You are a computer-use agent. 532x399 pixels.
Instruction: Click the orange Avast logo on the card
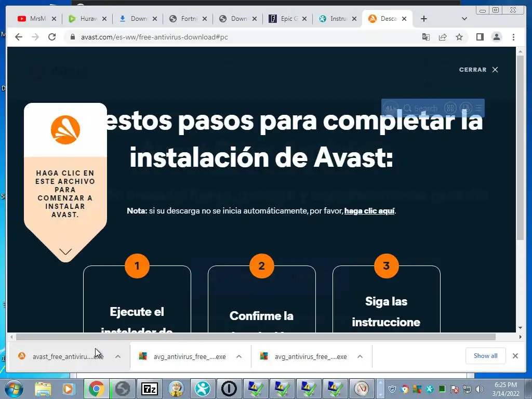click(x=65, y=129)
